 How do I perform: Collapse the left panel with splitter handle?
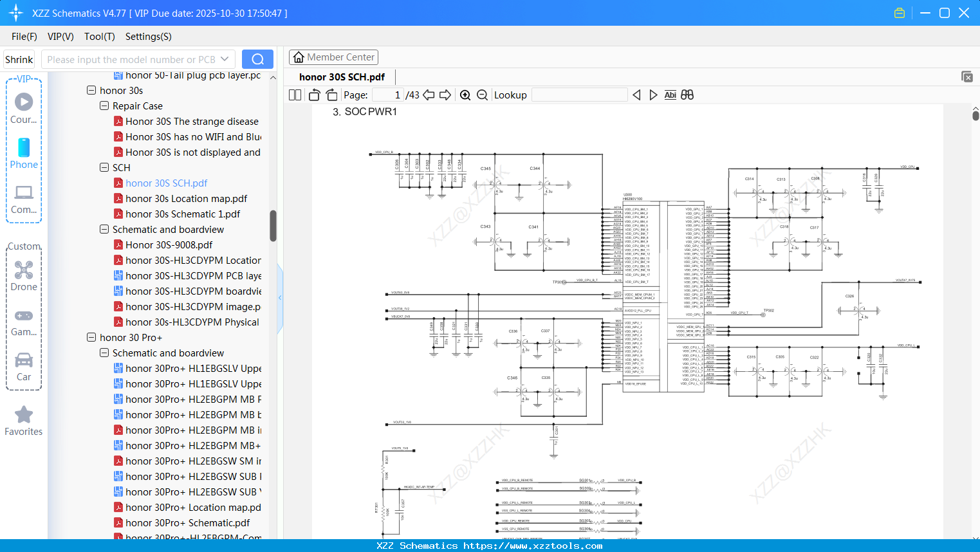pyautogui.click(x=280, y=298)
